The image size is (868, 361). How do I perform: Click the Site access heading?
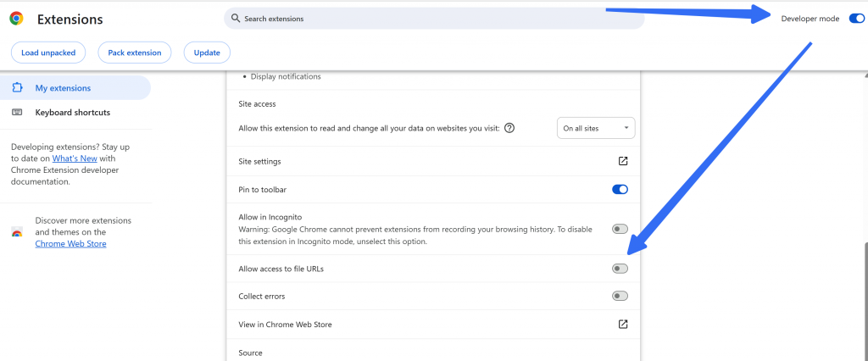pyautogui.click(x=257, y=103)
